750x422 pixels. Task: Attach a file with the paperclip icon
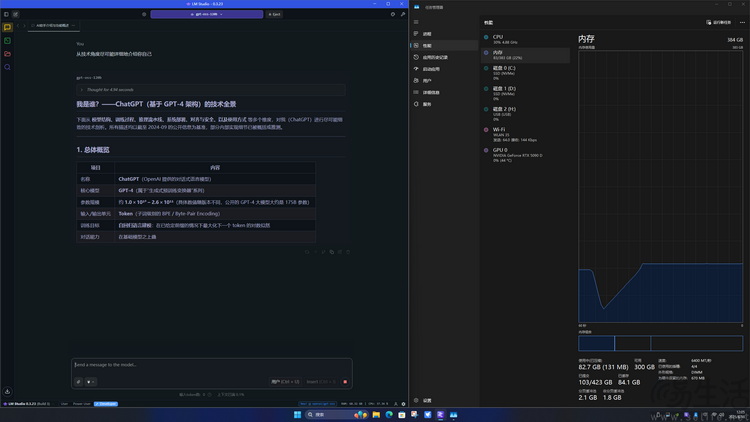point(78,382)
